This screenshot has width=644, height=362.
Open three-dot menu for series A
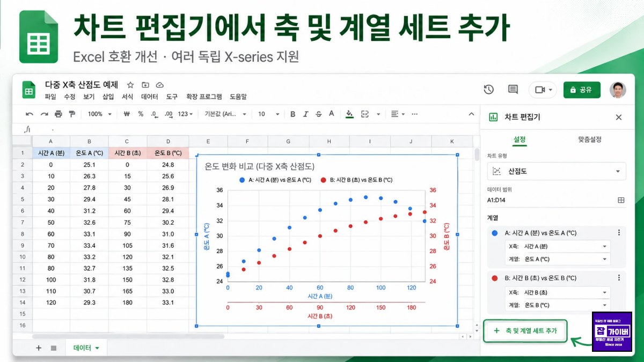619,233
